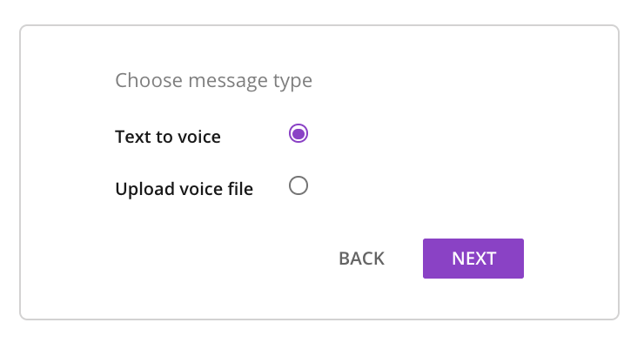Click the 'Choose message type' heading
This screenshot has height=343, width=644.
coord(213,80)
